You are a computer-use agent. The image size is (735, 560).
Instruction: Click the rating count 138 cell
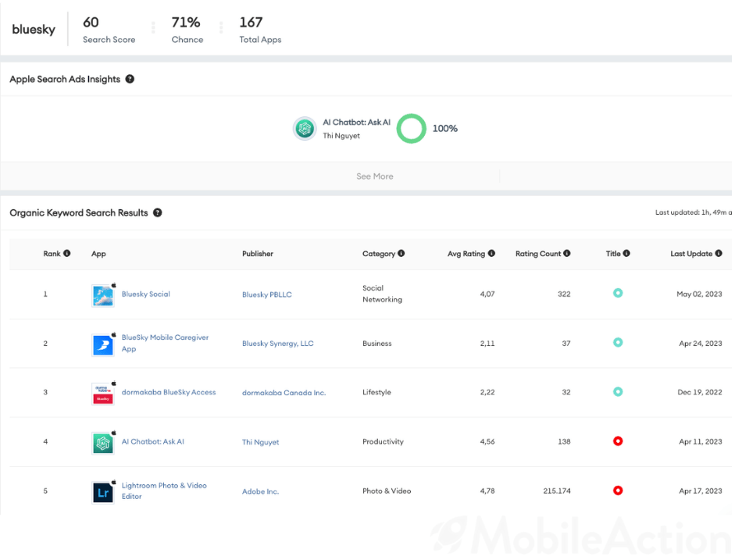click(564, 441)
